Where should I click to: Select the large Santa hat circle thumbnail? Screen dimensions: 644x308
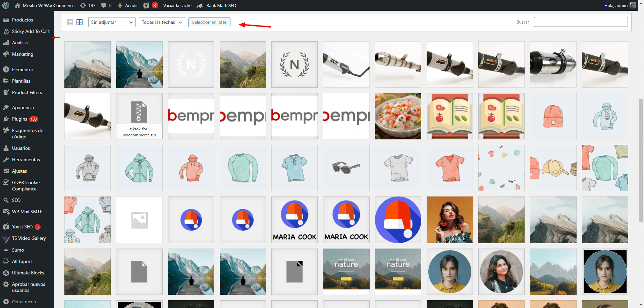click(398, 220)
